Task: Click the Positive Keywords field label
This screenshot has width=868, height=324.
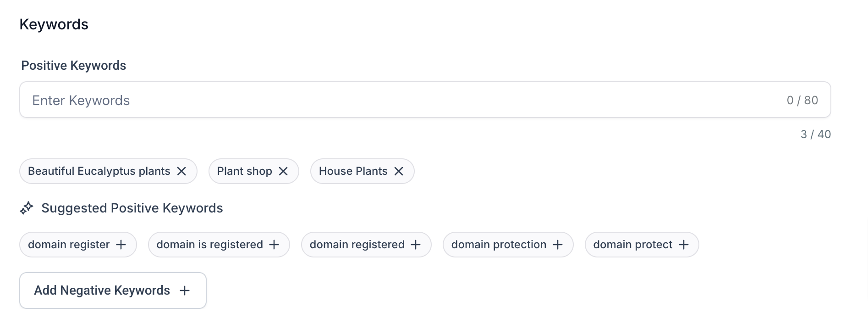Action: point(74,66)
